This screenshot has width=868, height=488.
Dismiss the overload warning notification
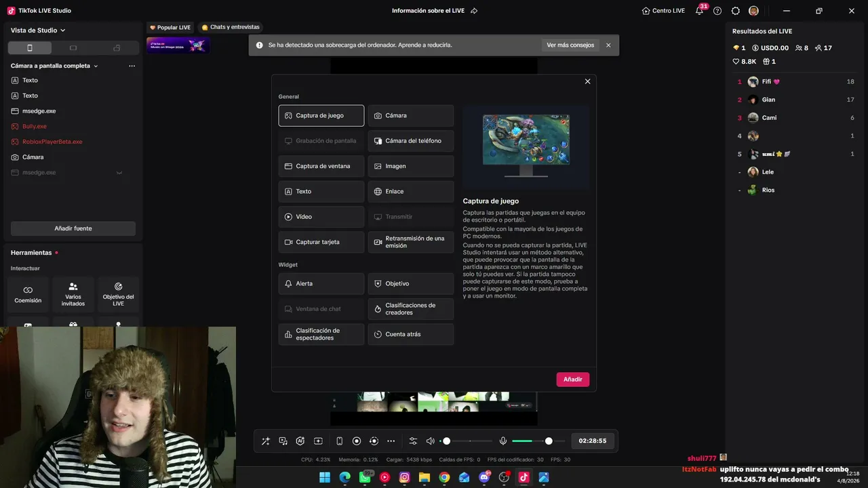coord(608,45)
